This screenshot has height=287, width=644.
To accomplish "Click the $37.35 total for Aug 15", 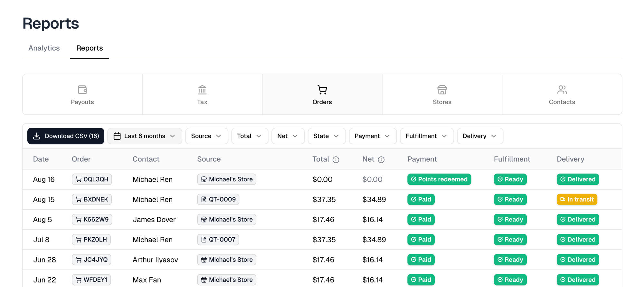I will pyautogui.click(x=324, y=200).
